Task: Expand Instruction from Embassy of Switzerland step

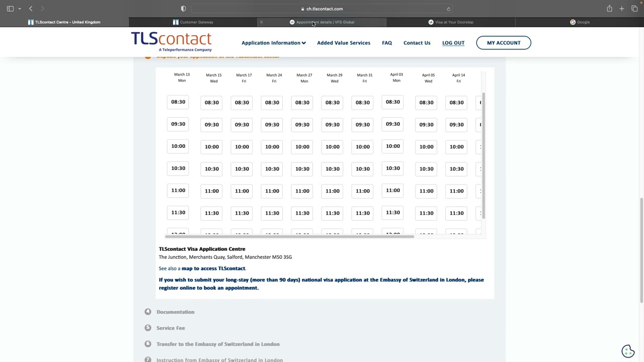Action: click(x=219, y=360)
